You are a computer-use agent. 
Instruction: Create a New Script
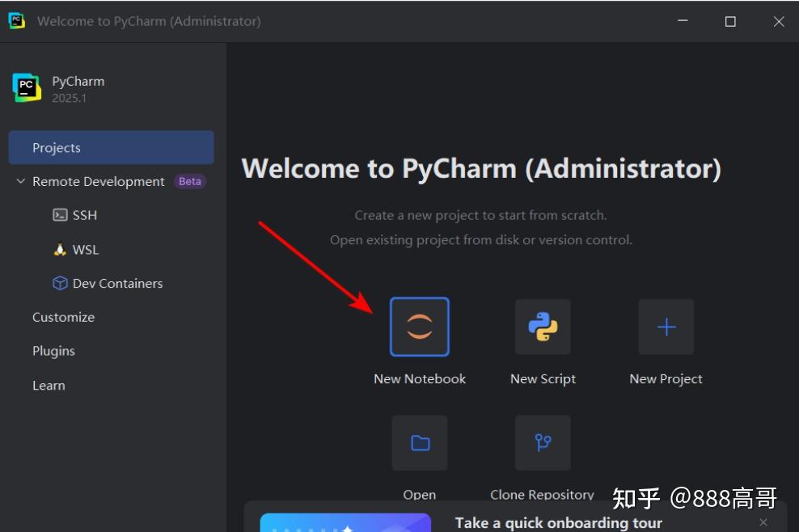(542, 327)
